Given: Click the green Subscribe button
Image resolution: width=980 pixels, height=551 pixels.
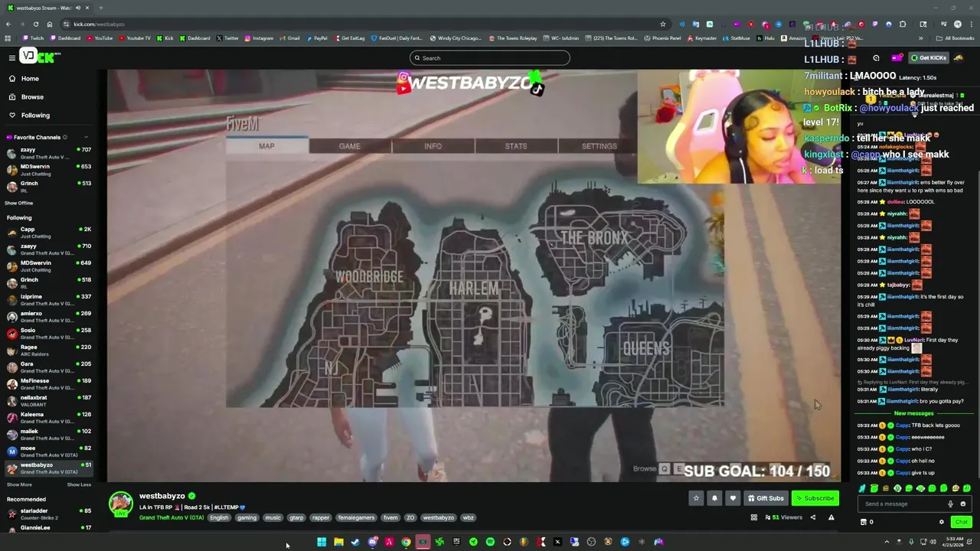Looking at the screenshot, I should pyautogui.click(x=815, y=498).
